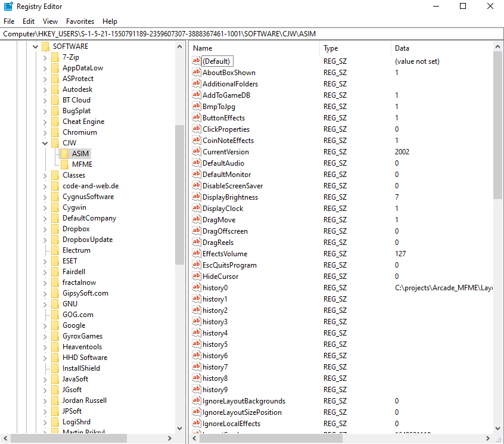Select the EscQuitsProgram value name
Screen dimensions: 504x444
point(229,265)
